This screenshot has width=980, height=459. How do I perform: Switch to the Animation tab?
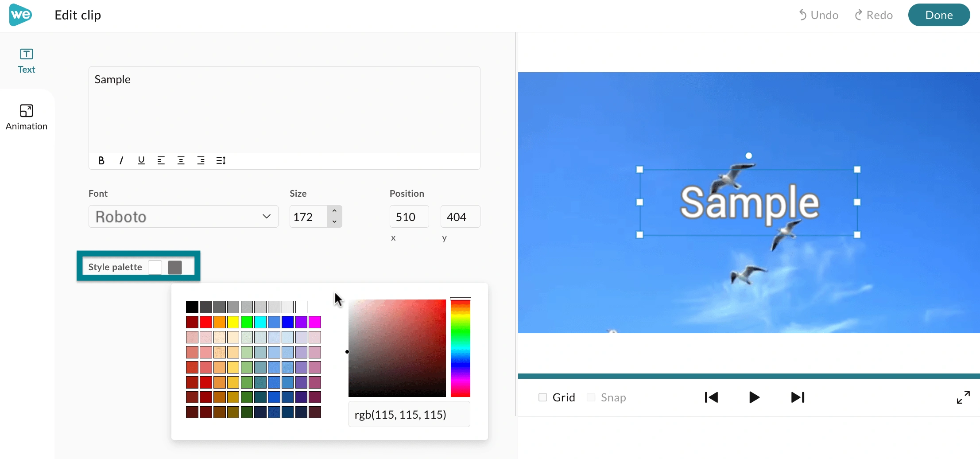pos(27,117)
